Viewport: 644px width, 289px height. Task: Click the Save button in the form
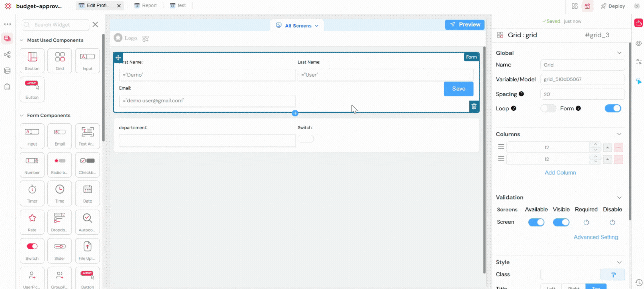coord(459,89)
